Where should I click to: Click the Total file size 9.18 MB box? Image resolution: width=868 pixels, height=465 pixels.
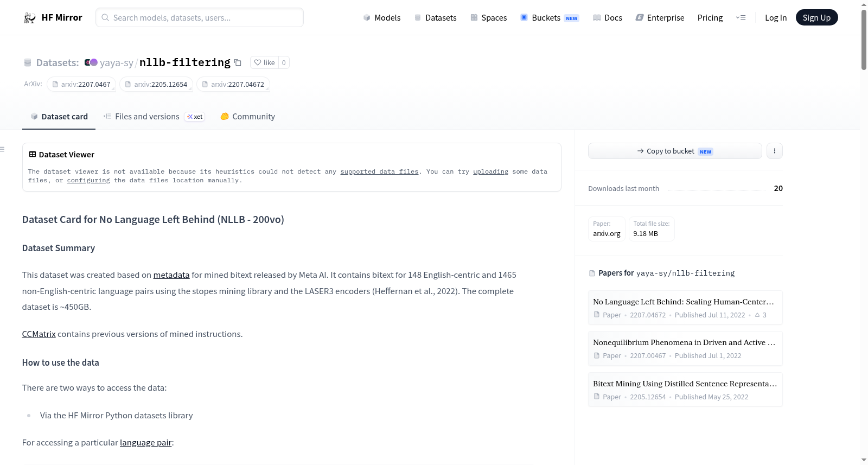pyautogui.click(x=652, y=229)
